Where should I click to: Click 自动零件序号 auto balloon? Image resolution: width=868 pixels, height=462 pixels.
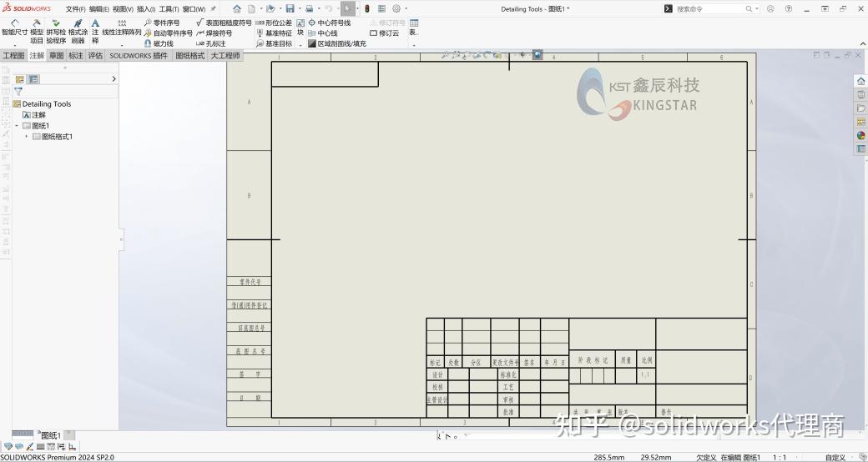[169, 33]
